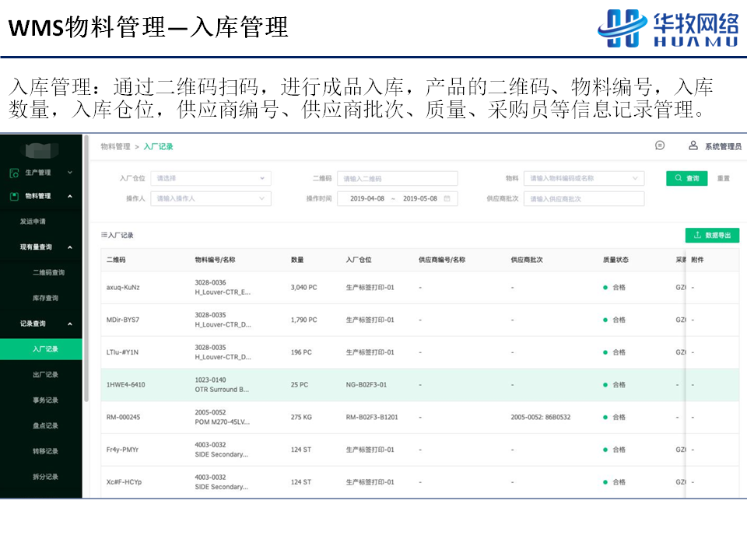Click material 1023-0140 OTR Surround

tap(222, 385)
